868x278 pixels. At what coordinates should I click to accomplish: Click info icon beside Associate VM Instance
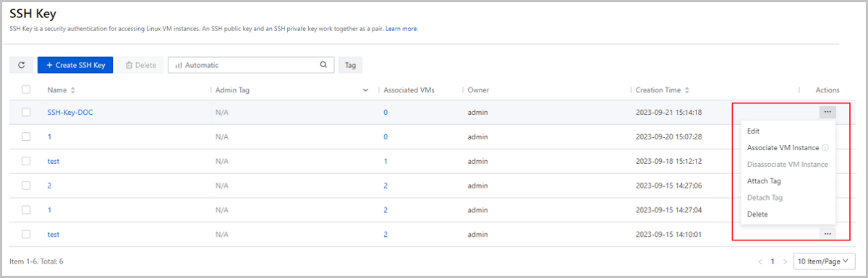825,148
